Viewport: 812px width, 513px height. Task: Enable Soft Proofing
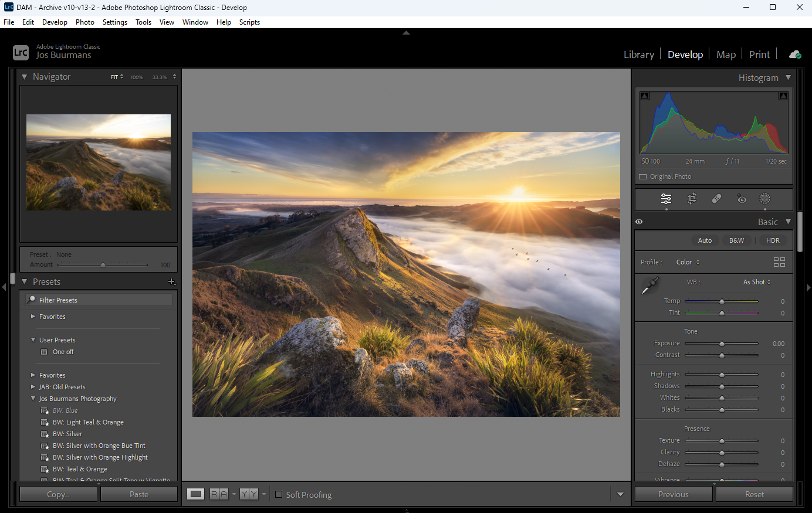279,494
